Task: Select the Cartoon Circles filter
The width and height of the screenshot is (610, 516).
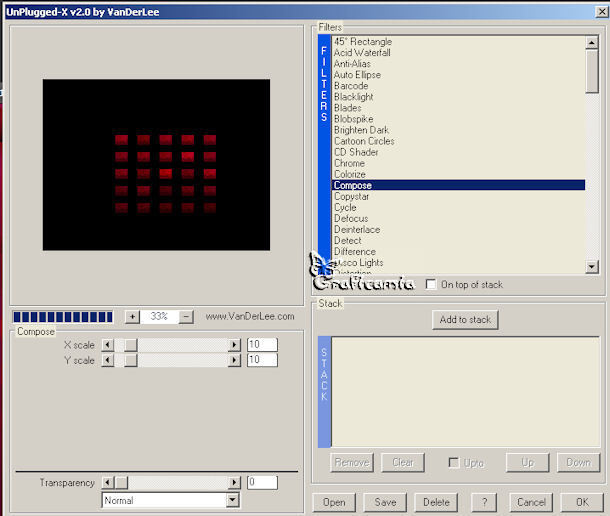Action: (x=458, y=141)
